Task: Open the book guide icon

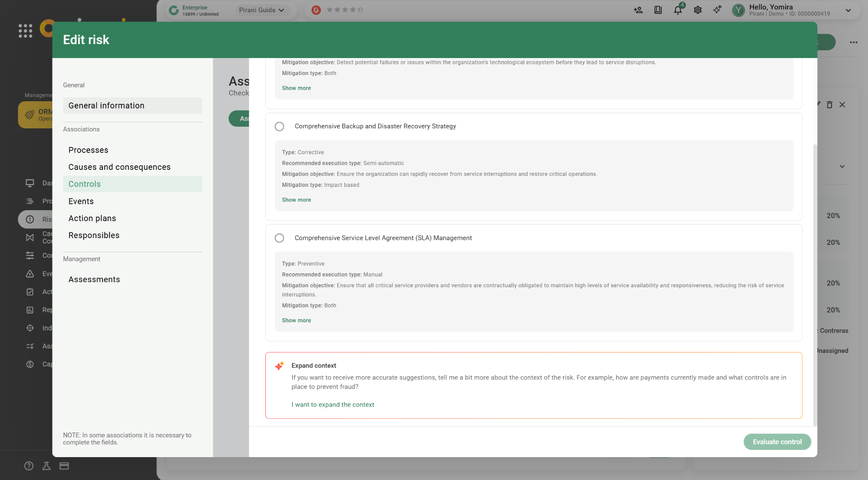Action: pos(658,10)
